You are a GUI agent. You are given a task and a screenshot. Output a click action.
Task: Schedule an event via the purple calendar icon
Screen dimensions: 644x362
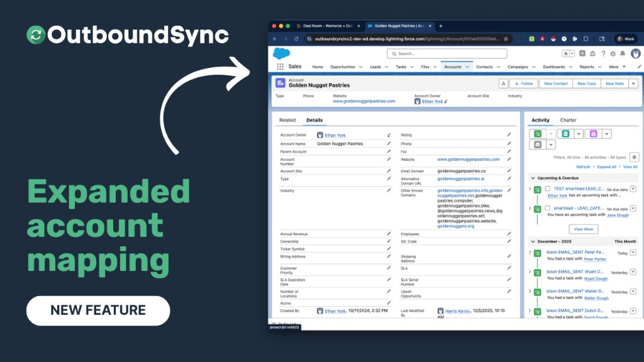click(x=592, y=134)
